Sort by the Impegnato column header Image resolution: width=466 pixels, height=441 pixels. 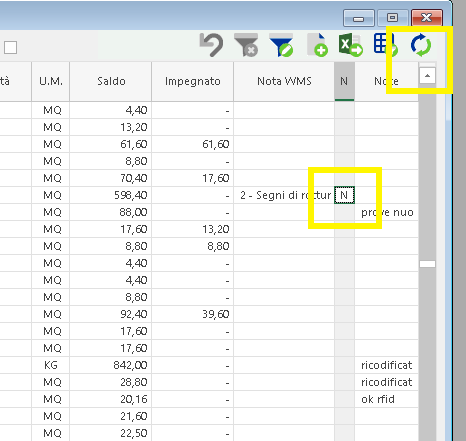pyautogui.click(x=193, y=81)
